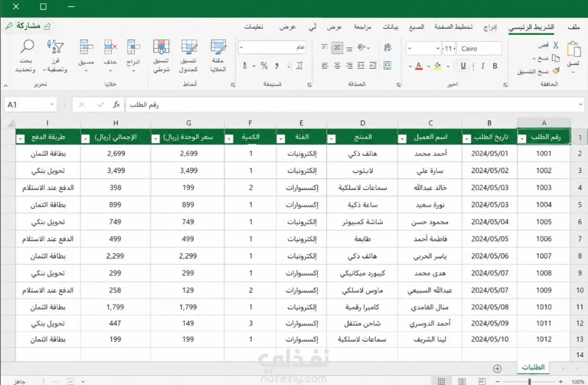Open filter dropdown for رقم الطلب column
The image size is (588, 385).
(522, 139)
